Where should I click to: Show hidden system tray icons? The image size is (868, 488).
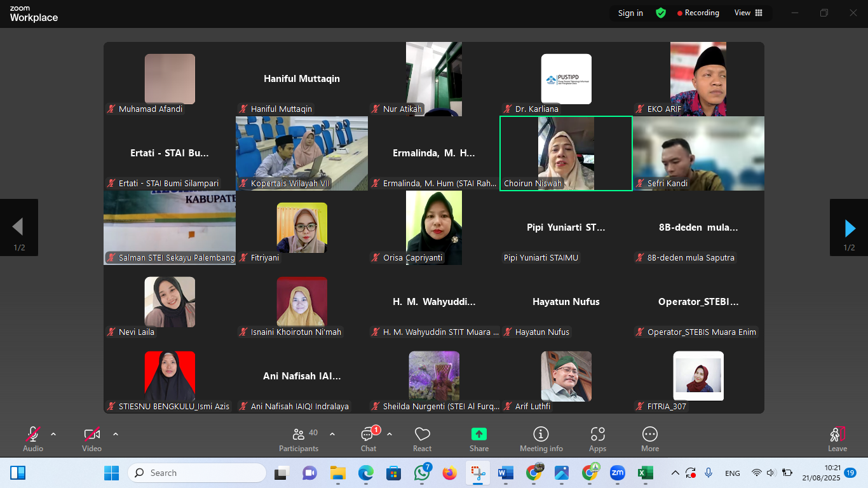coord(675,473)
